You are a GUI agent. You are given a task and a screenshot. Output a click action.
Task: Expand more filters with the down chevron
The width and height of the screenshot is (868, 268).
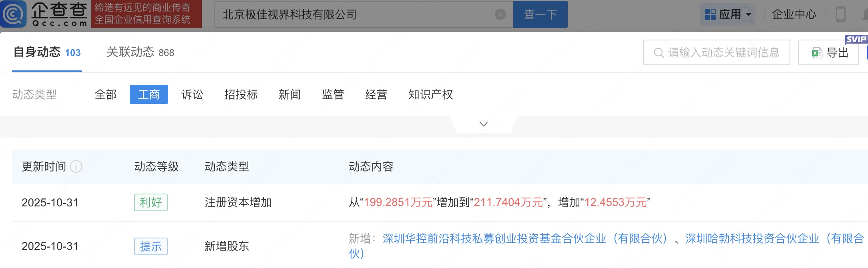click(484, 124)
